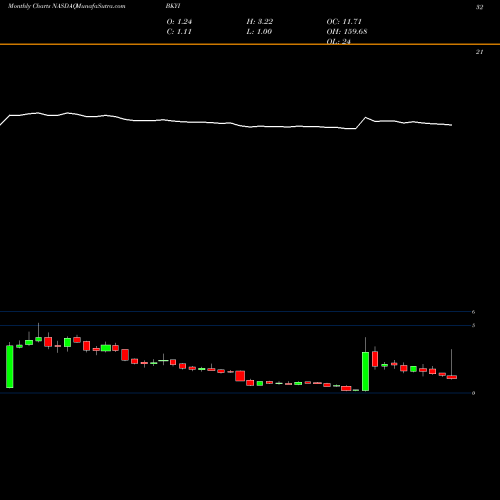
Task: Select the 'L: 1.00' low value
Action: click(x=259, y=32)
